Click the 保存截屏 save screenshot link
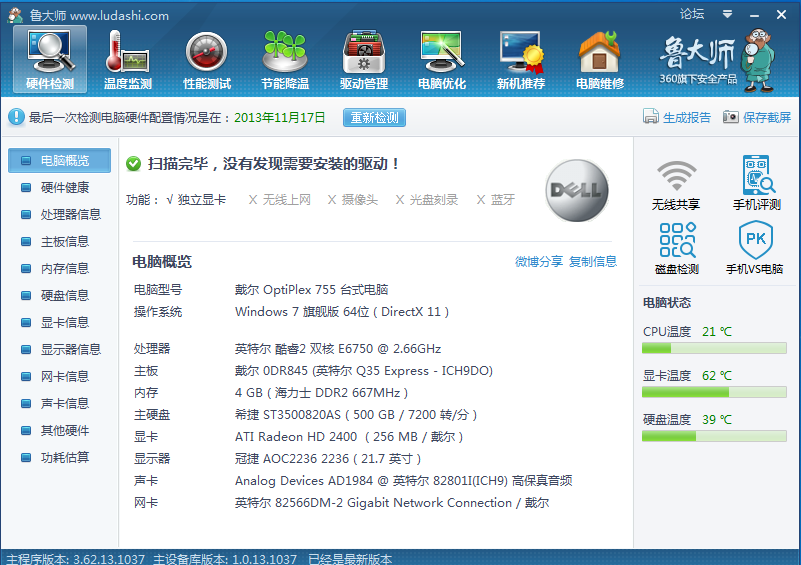 click(x=757, y=118)
